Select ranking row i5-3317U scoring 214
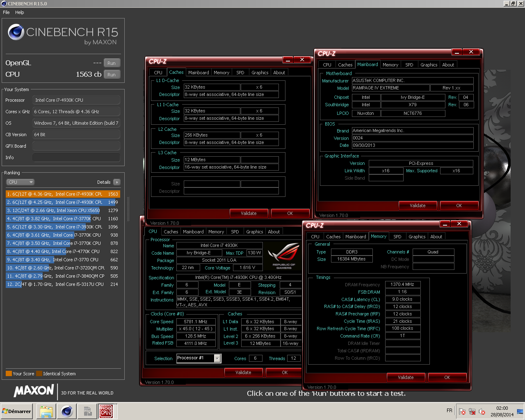The height and width of the screenshot is (420, 525). click(63, 284)
